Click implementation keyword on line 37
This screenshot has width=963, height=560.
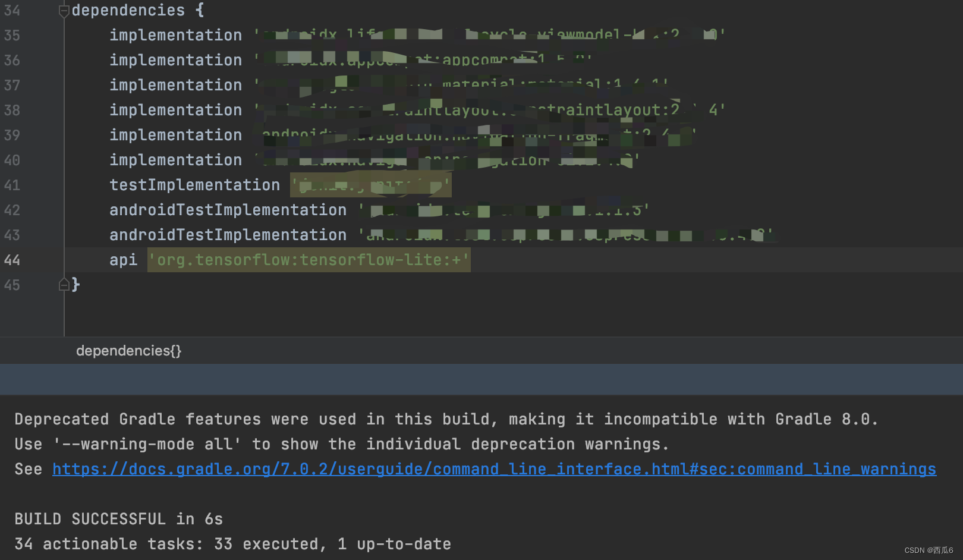point(175,85)
